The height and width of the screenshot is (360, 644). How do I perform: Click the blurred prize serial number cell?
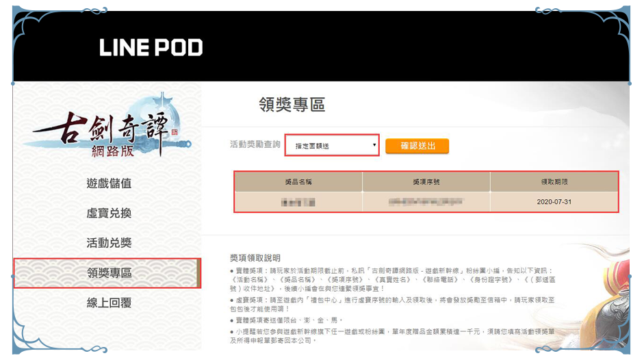(x=426, y=202)
